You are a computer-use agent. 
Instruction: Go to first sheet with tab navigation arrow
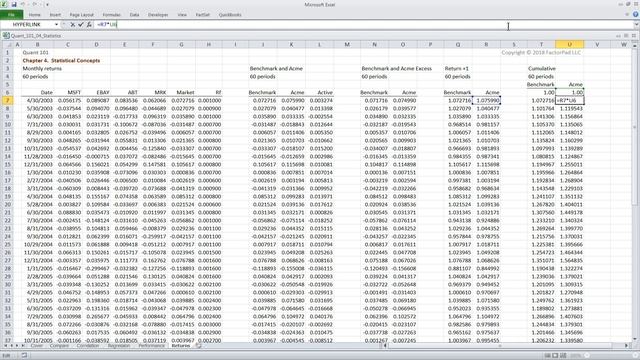(x=5, y=346)
